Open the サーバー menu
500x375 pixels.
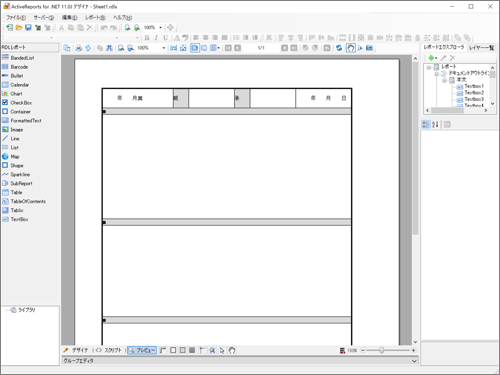pos(44,18)
